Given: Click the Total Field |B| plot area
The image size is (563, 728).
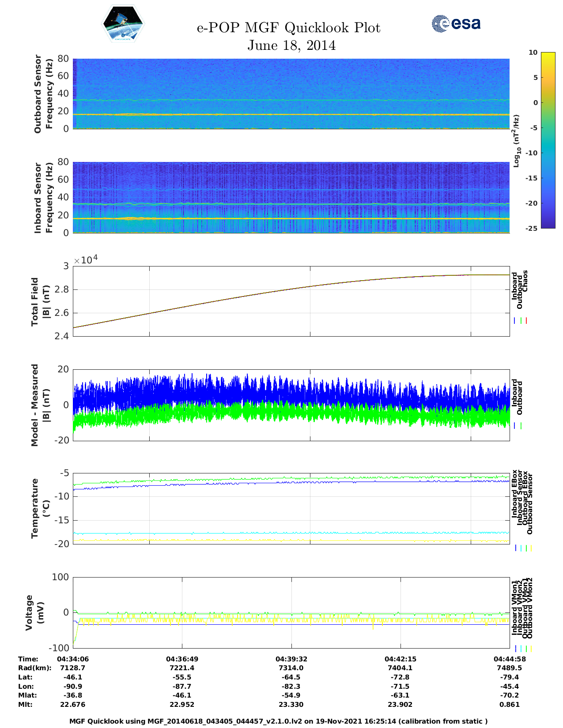Looking at the screenshot, I should click(x=291, y=301).
